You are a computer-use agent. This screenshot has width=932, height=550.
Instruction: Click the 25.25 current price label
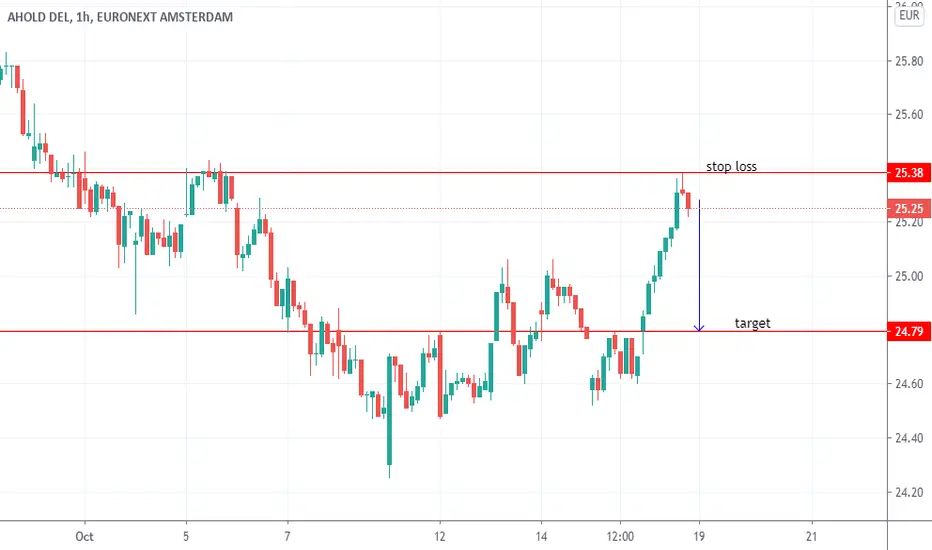[909, 209]
